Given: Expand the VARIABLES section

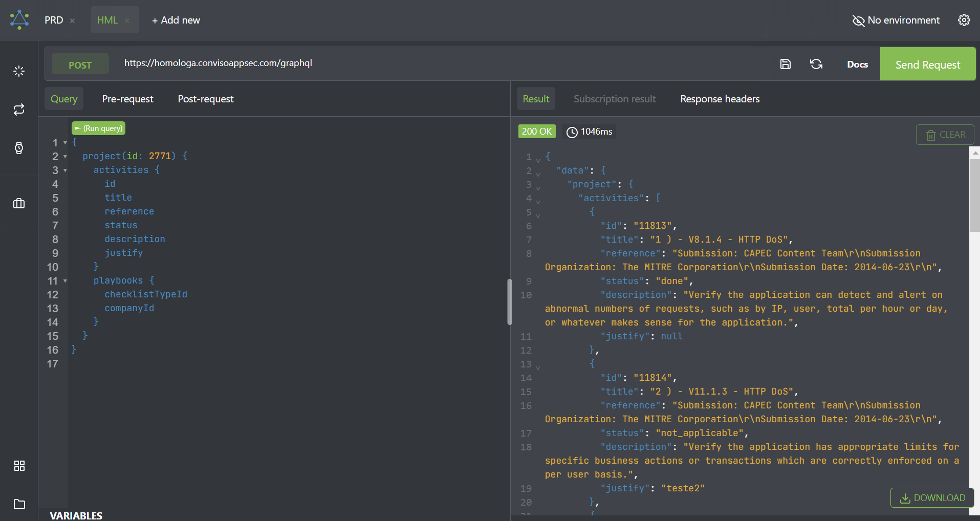Looking at the screenshot, I should coord(76,515).
